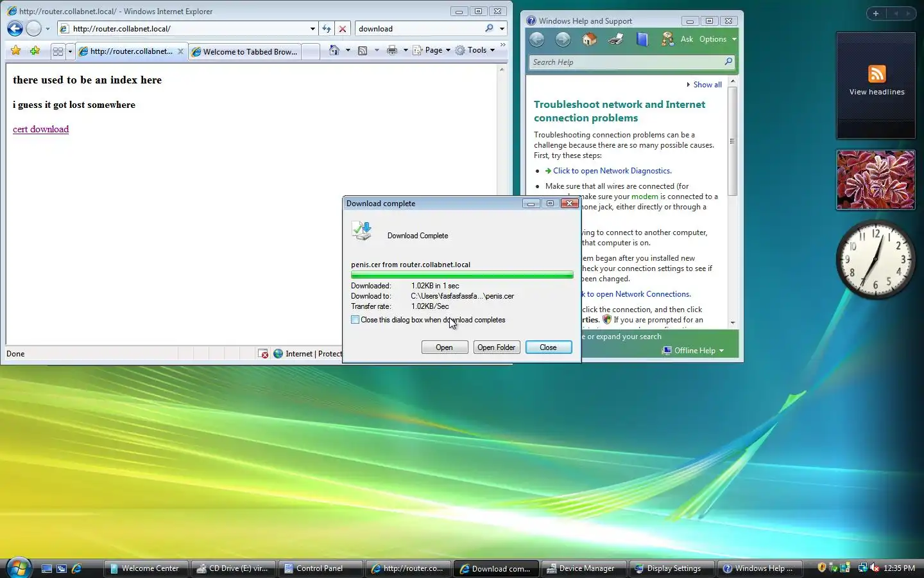
Task: Click Add to Favorites star icon
Action: [x=35, y=50]
